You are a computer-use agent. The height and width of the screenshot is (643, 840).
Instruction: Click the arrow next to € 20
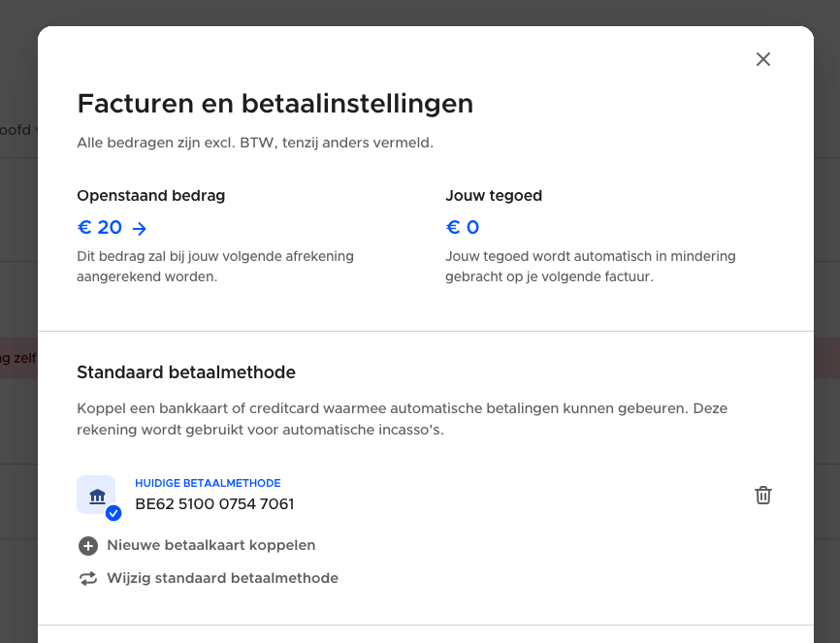pyautogui.click(x=140, y=229)
